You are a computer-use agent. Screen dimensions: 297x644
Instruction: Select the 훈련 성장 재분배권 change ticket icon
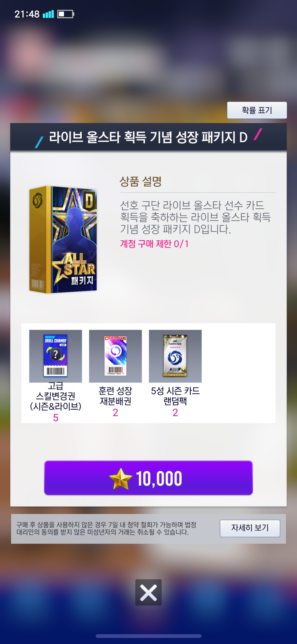tap(115, 356)
